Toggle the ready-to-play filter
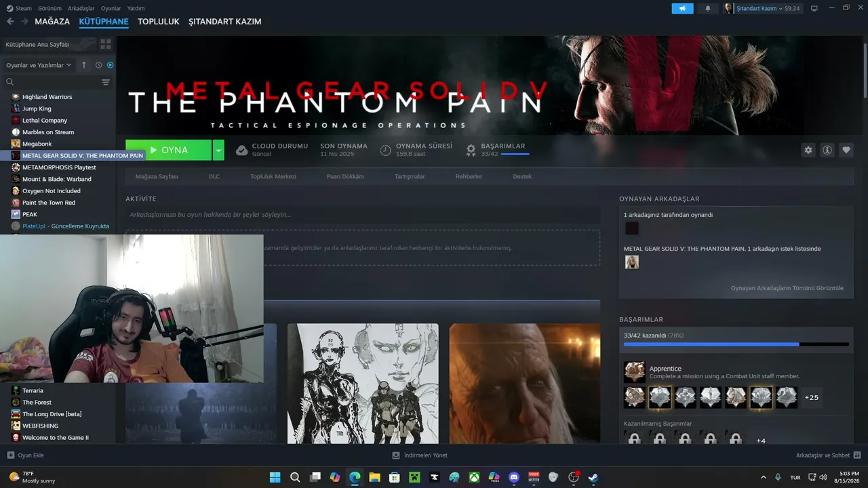 point(110,65)
